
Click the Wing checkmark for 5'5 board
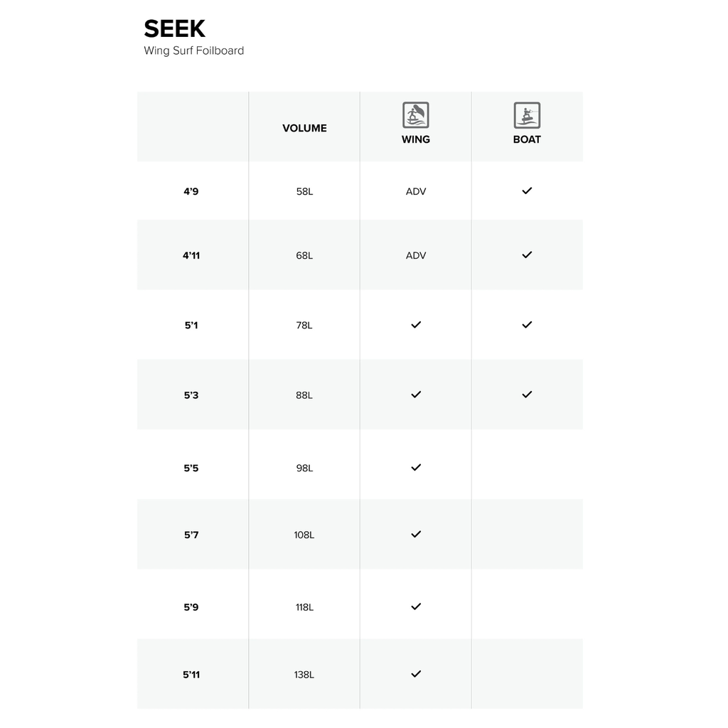click(x=416, y=468)
